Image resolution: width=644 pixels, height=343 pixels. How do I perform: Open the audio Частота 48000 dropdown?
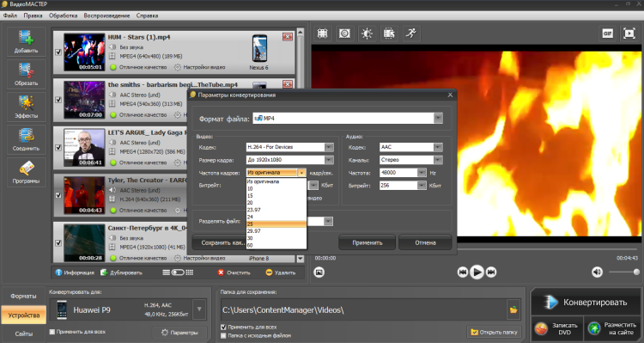422,173
